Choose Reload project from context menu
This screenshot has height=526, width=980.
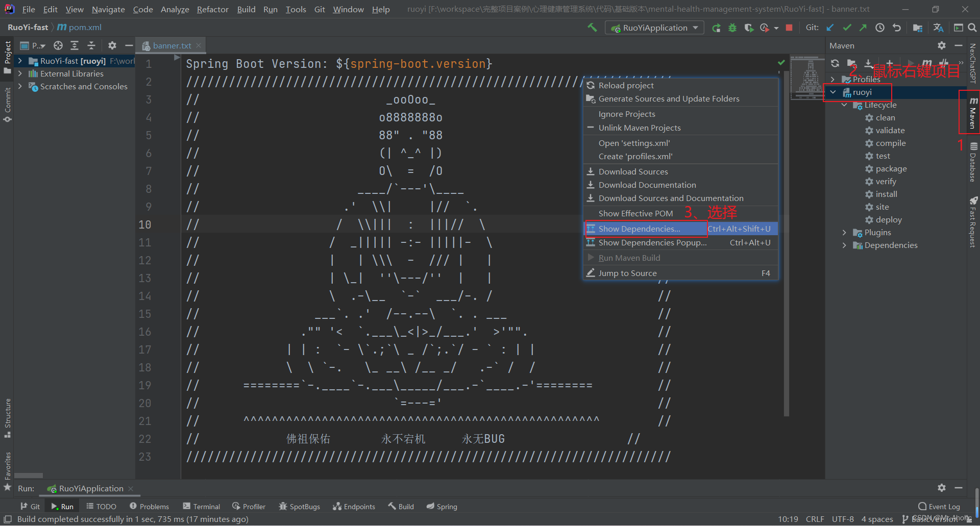coord(681,85)
